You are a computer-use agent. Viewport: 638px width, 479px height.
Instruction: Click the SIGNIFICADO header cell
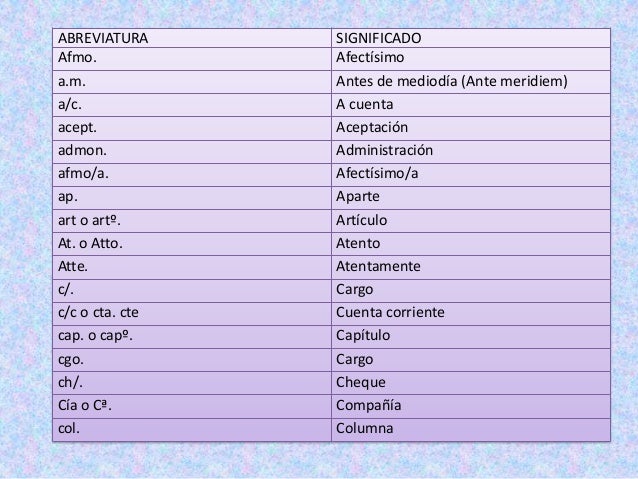tap(471, 38)
